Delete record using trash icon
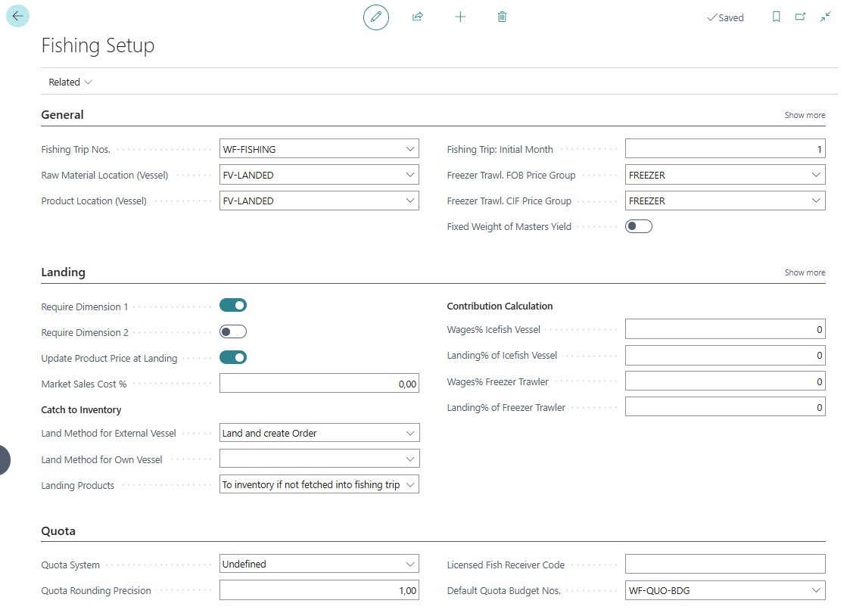Viewport: 850px width, 616px height. [x=502, y=17]
